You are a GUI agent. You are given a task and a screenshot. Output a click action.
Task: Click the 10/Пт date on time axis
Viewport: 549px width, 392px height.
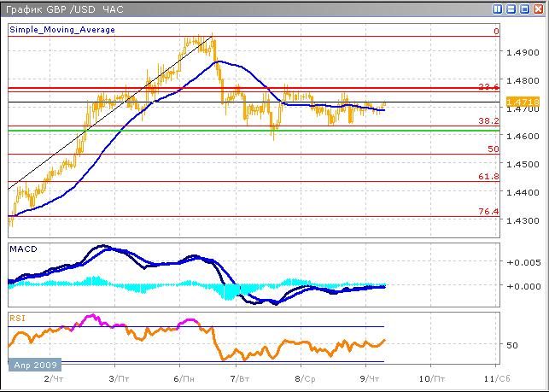pos(430,377)
